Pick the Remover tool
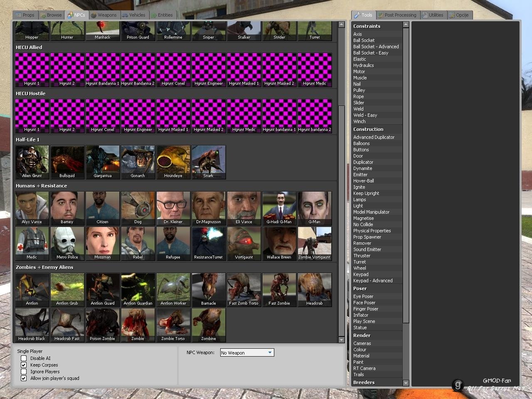 pyautogui.click(x=377, y=243)
